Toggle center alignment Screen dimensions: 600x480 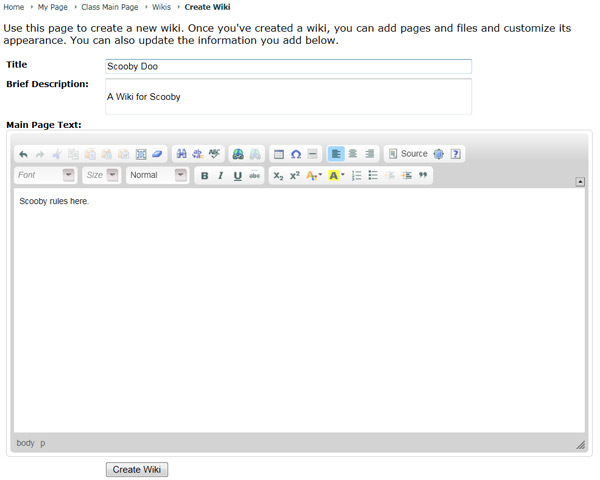coord(353,154)
